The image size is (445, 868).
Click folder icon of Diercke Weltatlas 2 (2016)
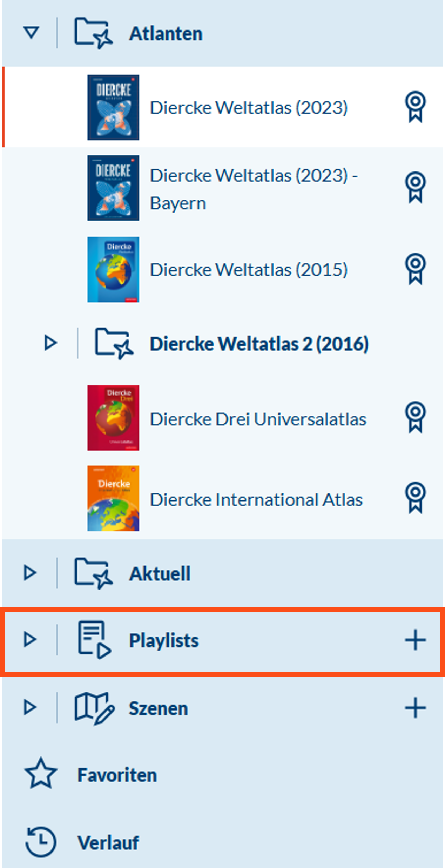tap(114, 344)
